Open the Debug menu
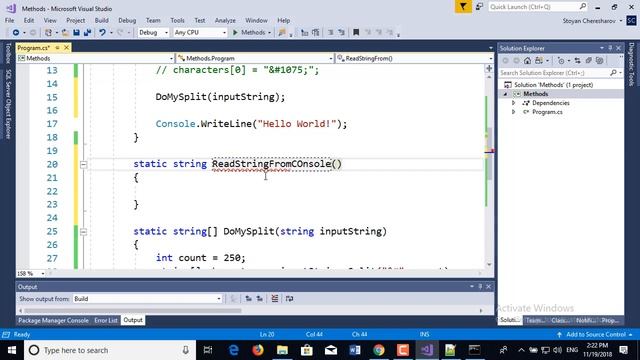This screenshot has height=360, width=640. coord(127,20)
